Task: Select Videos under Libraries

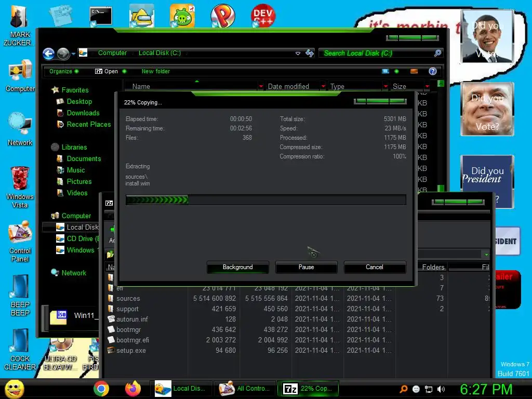Action: click(77, 193)
